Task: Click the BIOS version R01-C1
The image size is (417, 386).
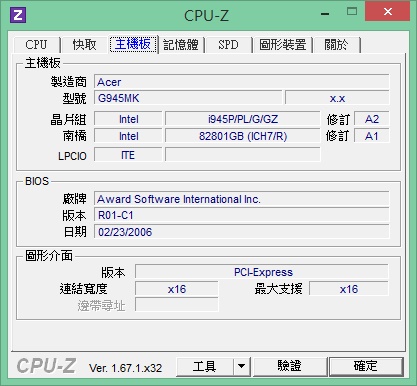Action: pos(242,215)
